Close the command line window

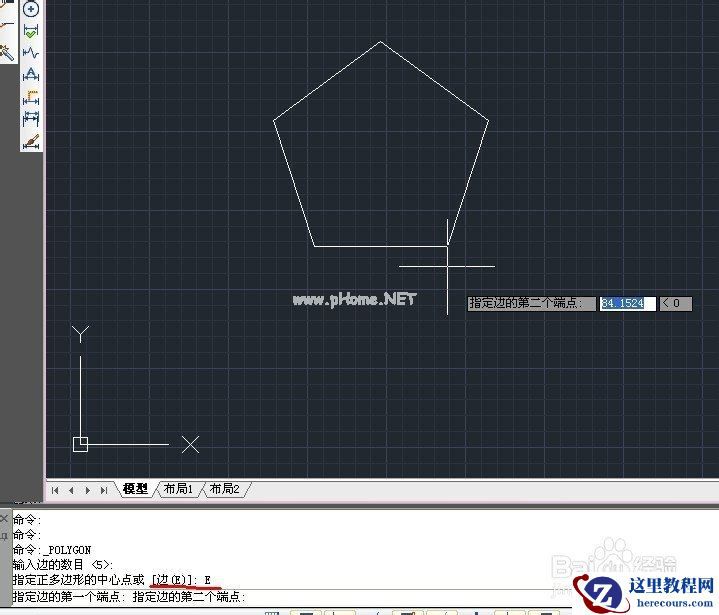(4, 519)
